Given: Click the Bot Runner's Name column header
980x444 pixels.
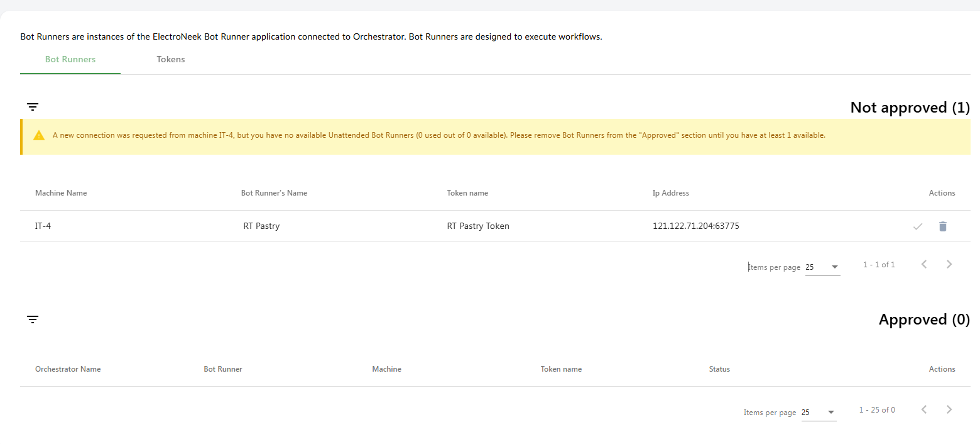Looking at the screenshot, I should pos(274,193).
